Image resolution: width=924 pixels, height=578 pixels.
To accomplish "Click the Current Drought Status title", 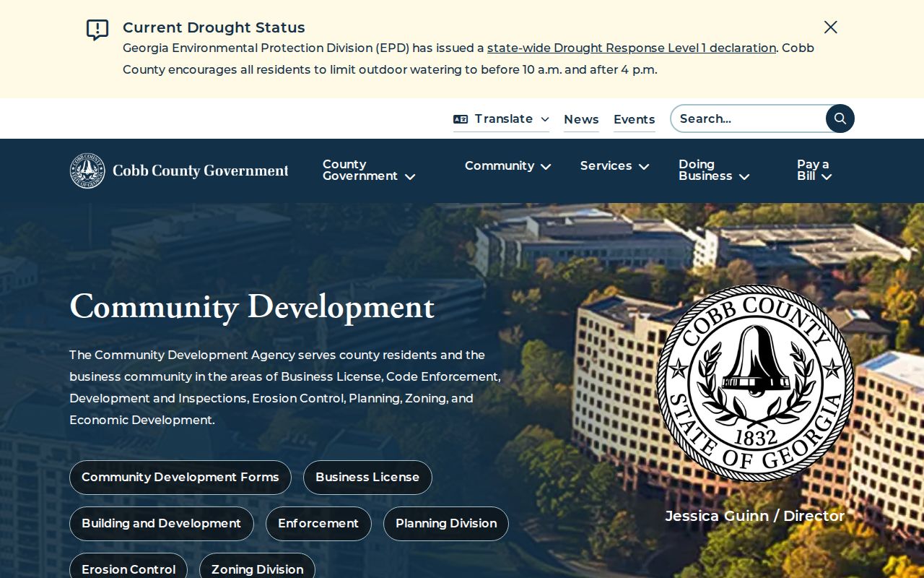I will (x=214, y=27).
